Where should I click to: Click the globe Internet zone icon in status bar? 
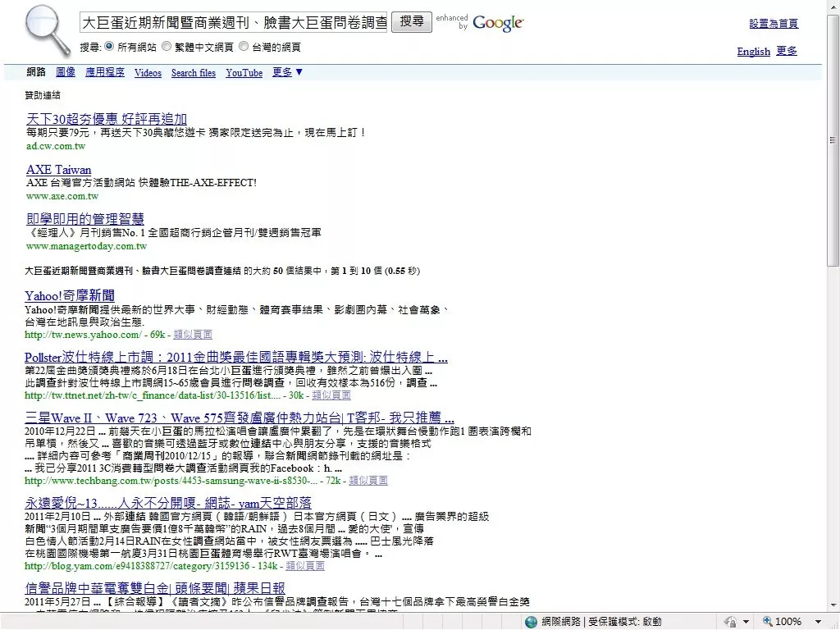(x=531, y=622)
